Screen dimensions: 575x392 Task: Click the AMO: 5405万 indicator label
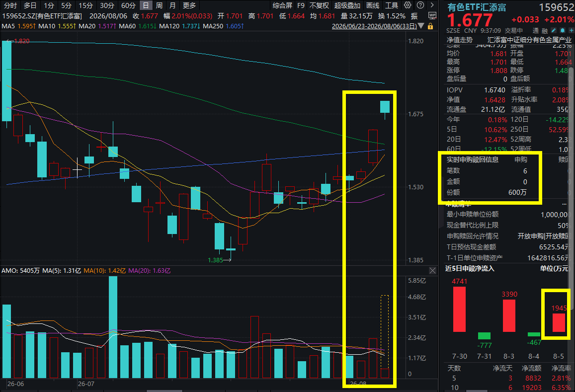click(20, 271)
